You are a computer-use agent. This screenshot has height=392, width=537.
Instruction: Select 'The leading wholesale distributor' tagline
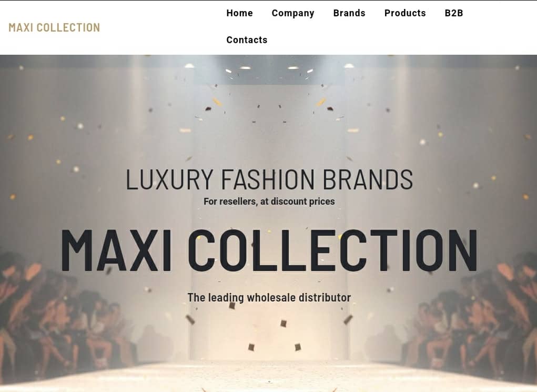click(x=269, y=297)
